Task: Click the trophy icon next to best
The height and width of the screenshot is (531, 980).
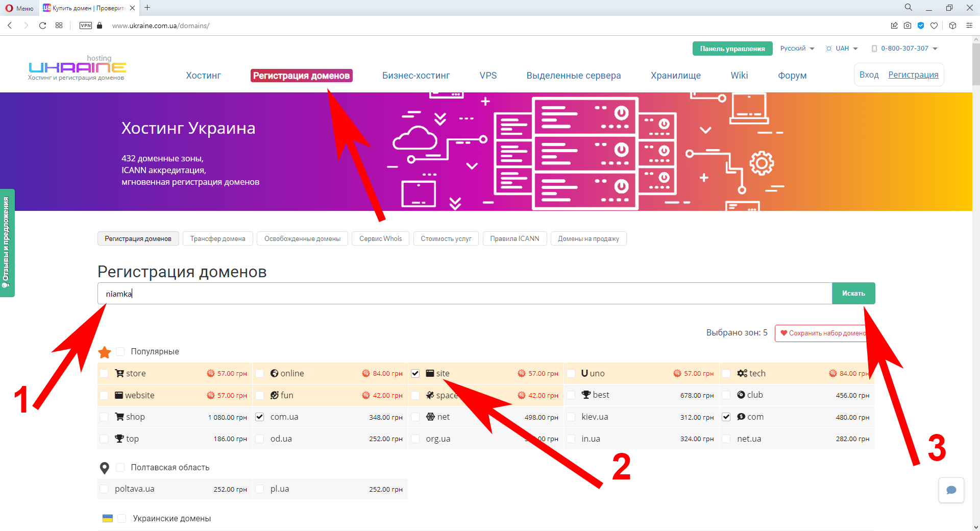Action: [x=586, y=395]
